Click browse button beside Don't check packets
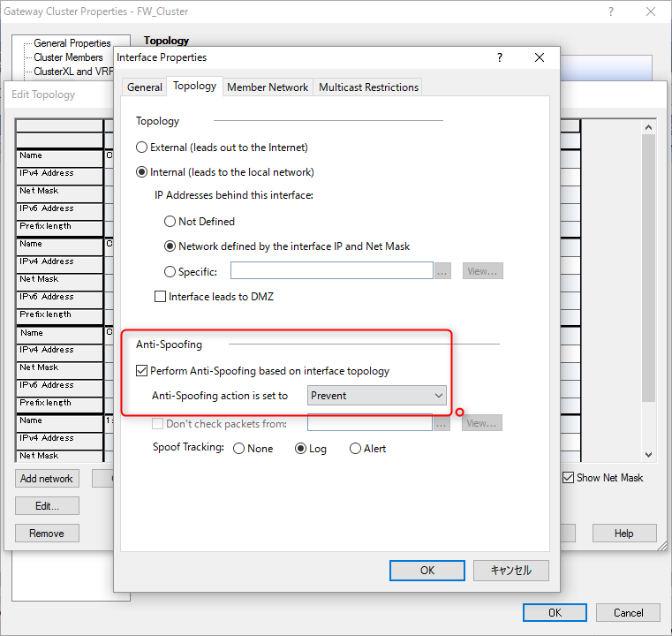Image resolution: width=672 pixels, height=636 pixels. pyautogui.click(x=442, y=423)
